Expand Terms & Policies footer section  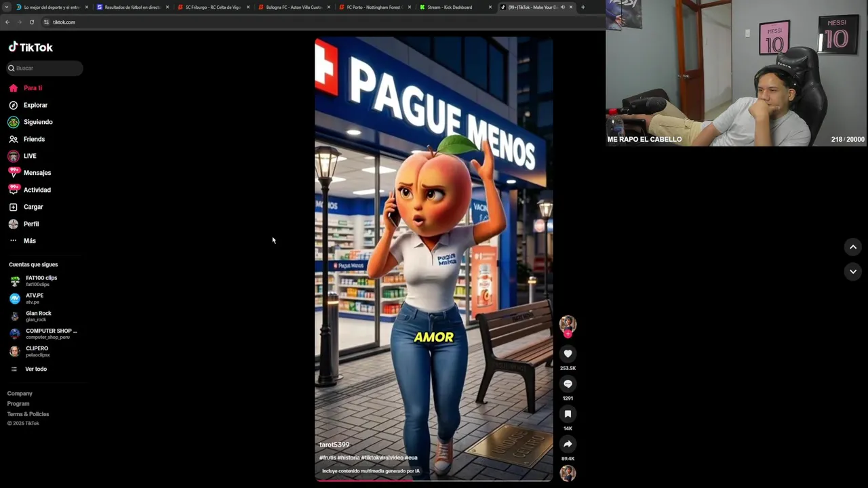[28, 414]
